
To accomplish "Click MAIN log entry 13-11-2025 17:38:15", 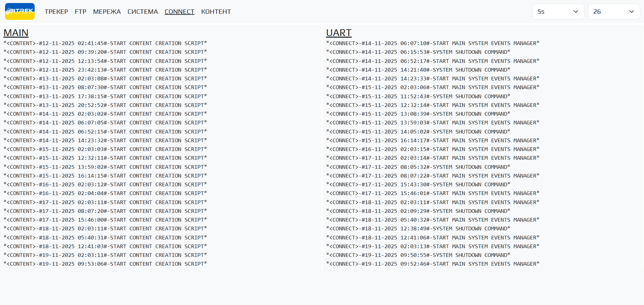I will 105,96.
